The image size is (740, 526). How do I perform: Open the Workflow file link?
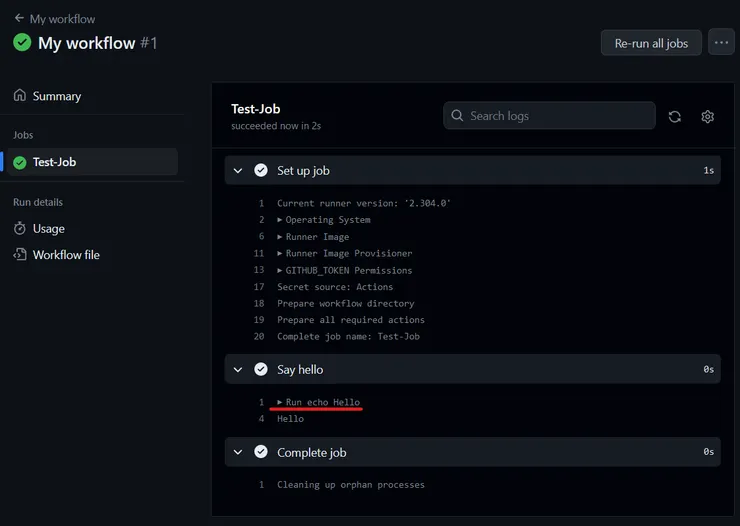[x=66, y=255]
